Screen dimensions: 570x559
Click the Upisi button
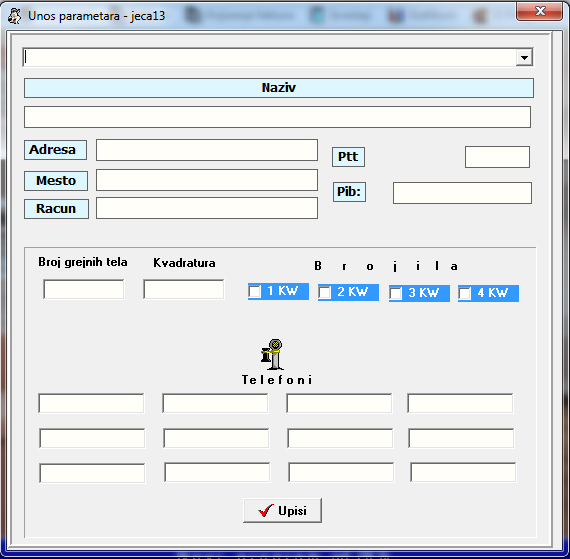282,511
